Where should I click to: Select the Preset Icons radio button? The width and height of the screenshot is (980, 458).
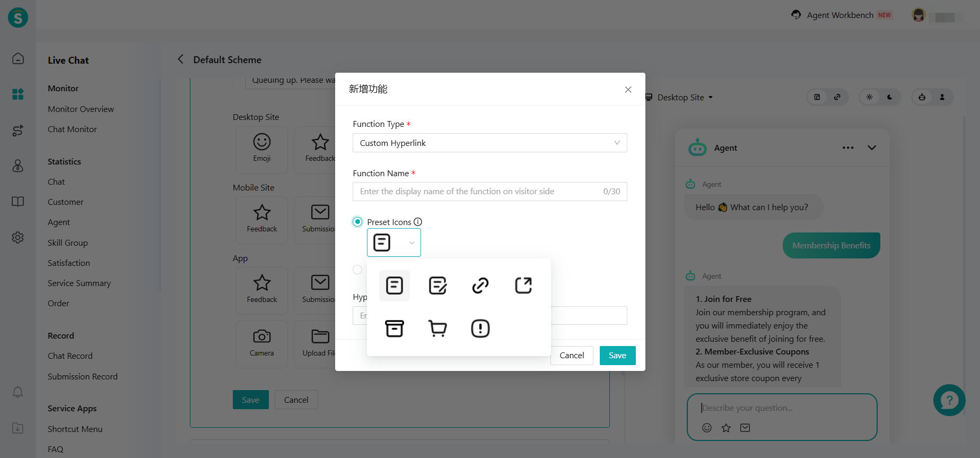(358, 222)
